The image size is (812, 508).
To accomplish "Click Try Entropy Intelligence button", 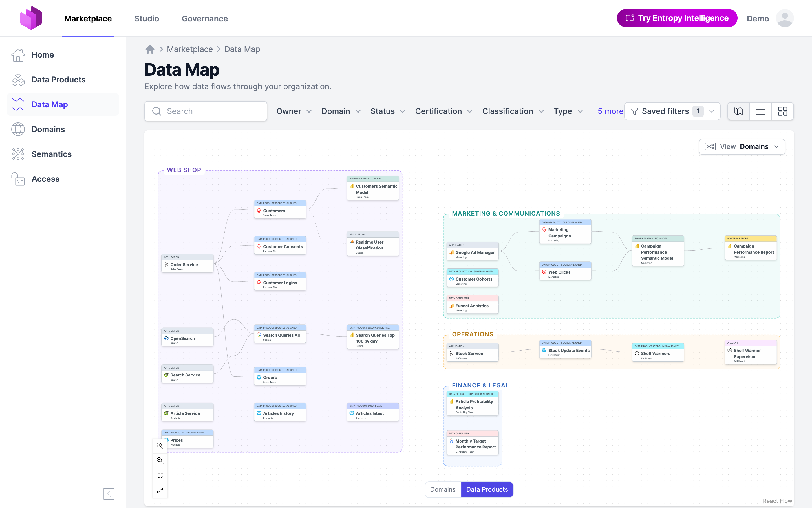I will [x=677, y=18].
